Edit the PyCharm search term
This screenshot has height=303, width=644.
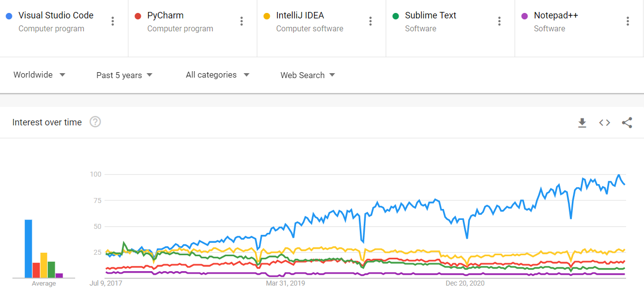point(165,15)
